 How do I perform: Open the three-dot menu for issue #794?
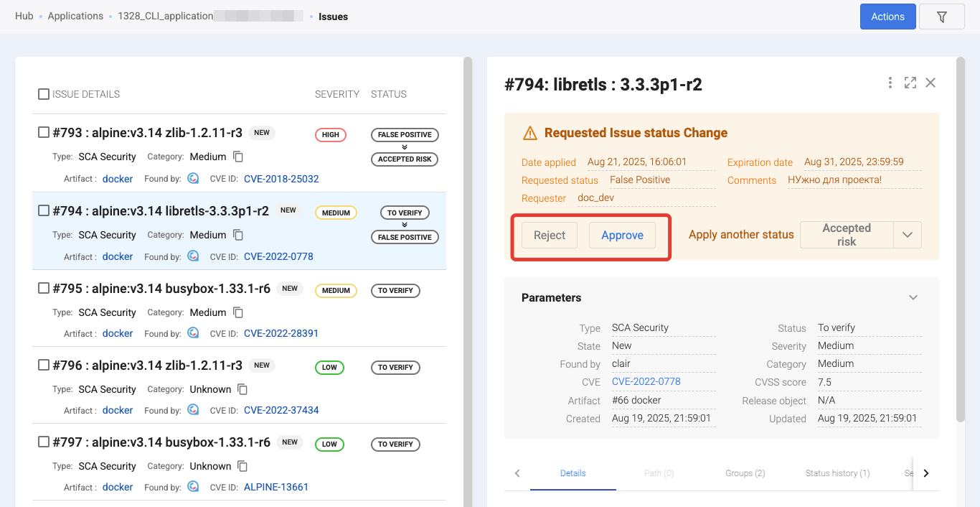pos(890,83)
